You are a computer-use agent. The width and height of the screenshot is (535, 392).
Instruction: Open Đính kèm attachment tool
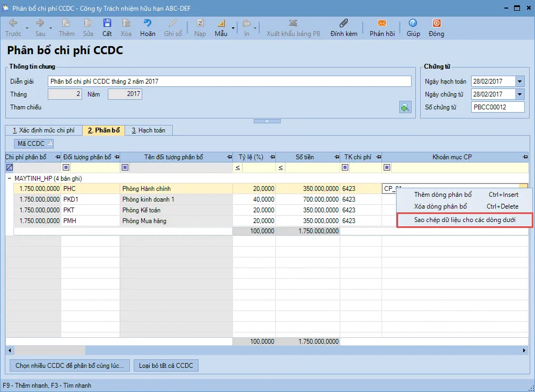pyautogui.click(x=344, y=24)
